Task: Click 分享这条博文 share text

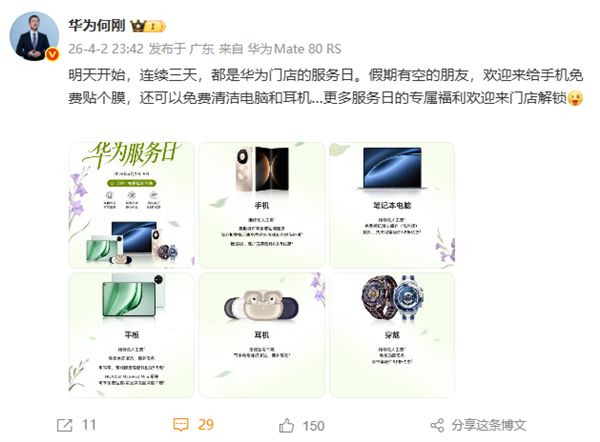Action: point(489,426)
